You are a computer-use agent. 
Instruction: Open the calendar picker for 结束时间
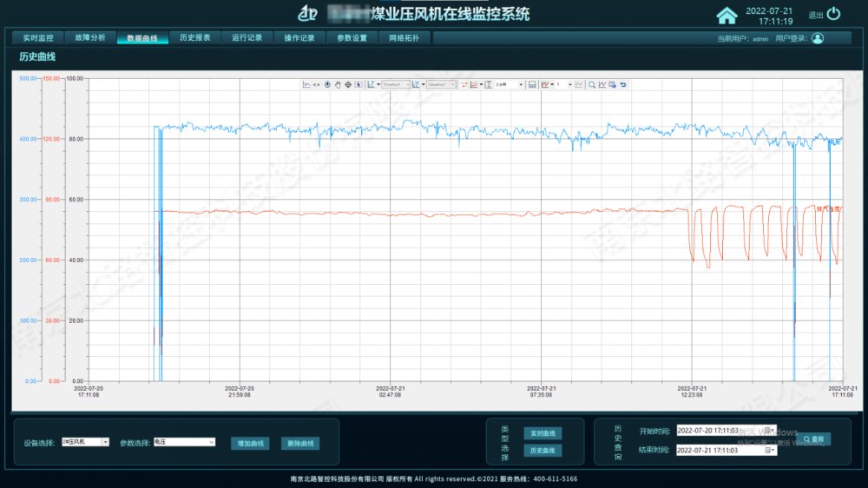point(771,450)
